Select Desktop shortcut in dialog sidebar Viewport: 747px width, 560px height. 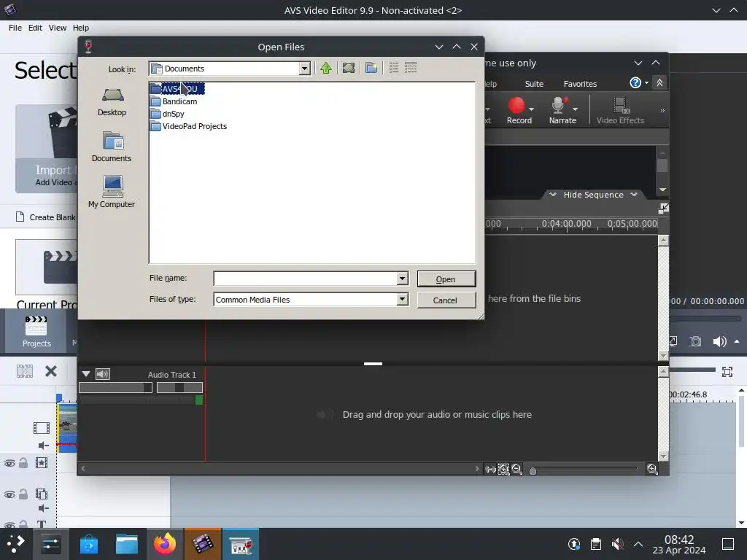click(112, 102)
